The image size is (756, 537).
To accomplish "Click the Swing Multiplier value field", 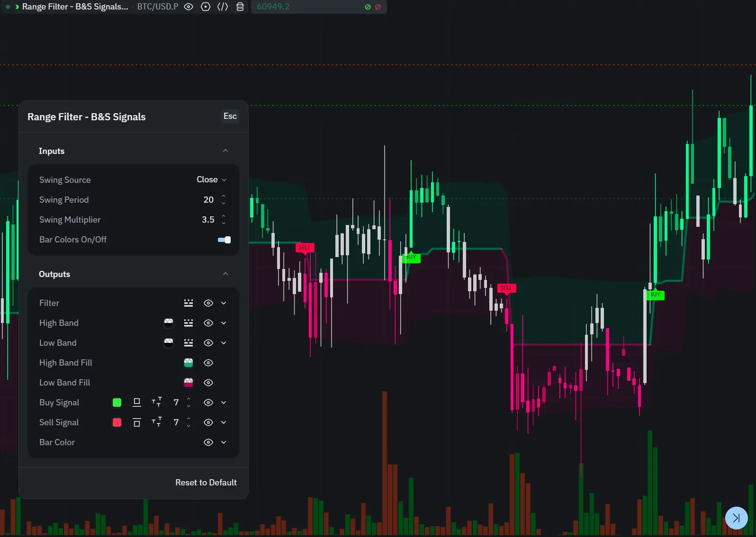I will tap(208, 220).
